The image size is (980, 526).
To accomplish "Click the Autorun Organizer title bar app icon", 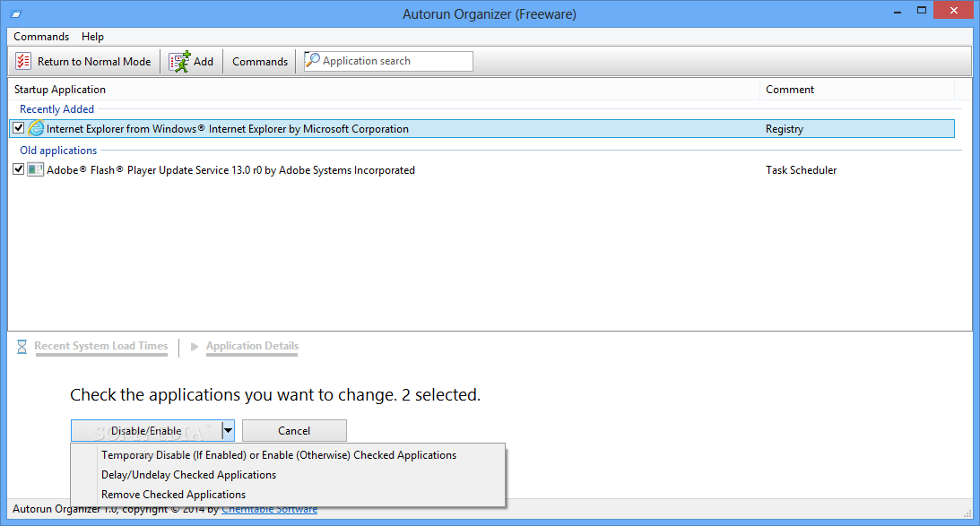I will pos(15,13).
